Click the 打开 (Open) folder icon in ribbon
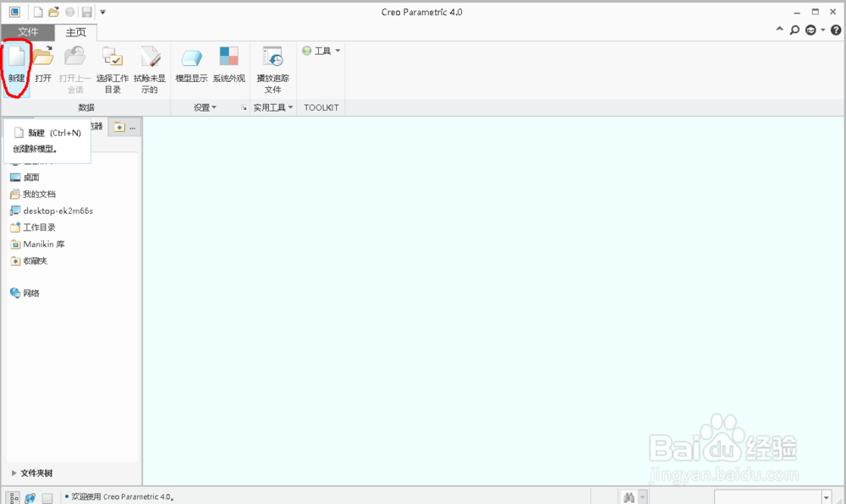The width and height of the screenshot is (846, 504). coord(43,57)
